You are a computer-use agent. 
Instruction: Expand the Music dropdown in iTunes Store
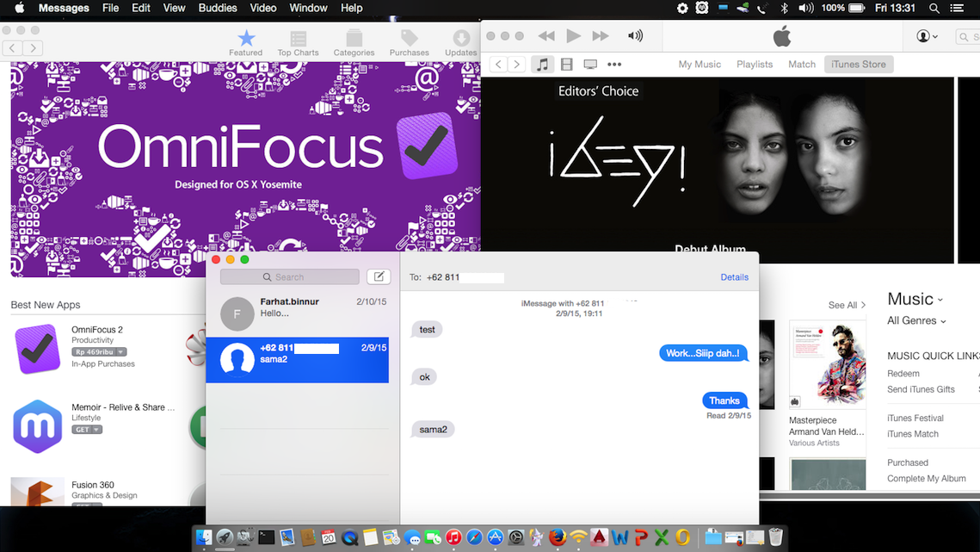(x=915, y=299)
